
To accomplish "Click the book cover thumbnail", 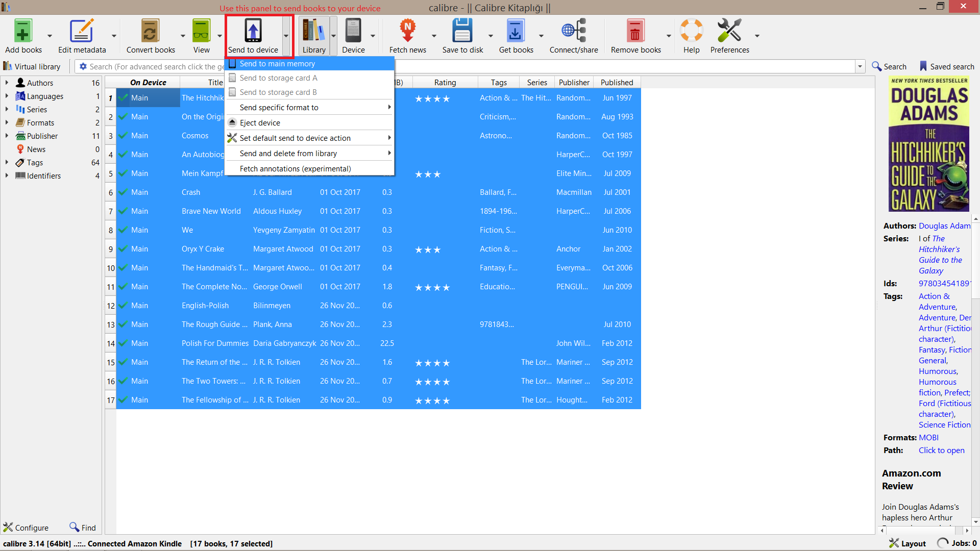I will pyautogui.click(x=929, y=144).
